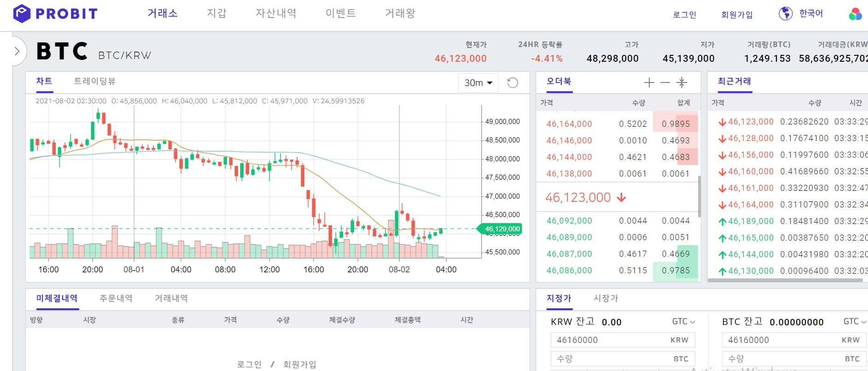Viewport: 868px width, 371px height.
Task: Switch to the 트레이딩뷰 tab
Action: coord(95,82)
